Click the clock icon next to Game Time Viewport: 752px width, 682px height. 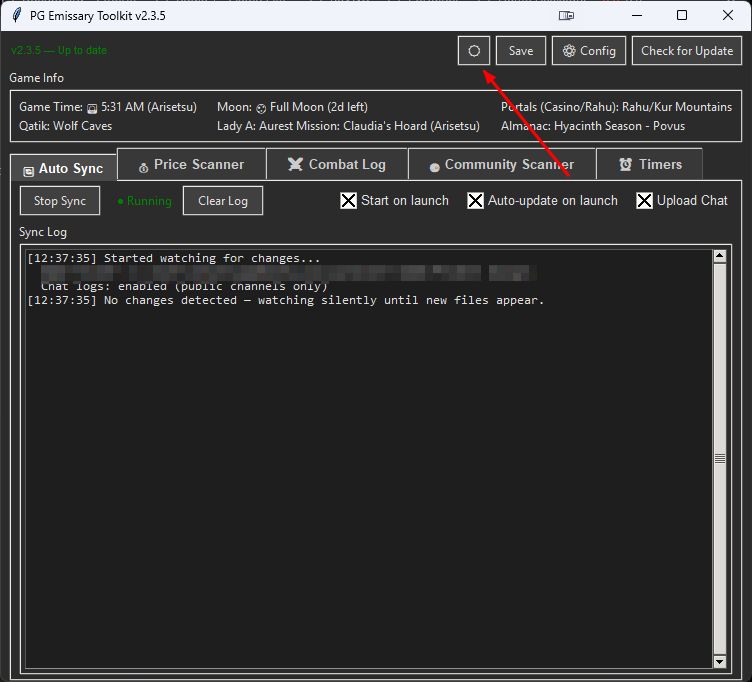click(92, 107)
